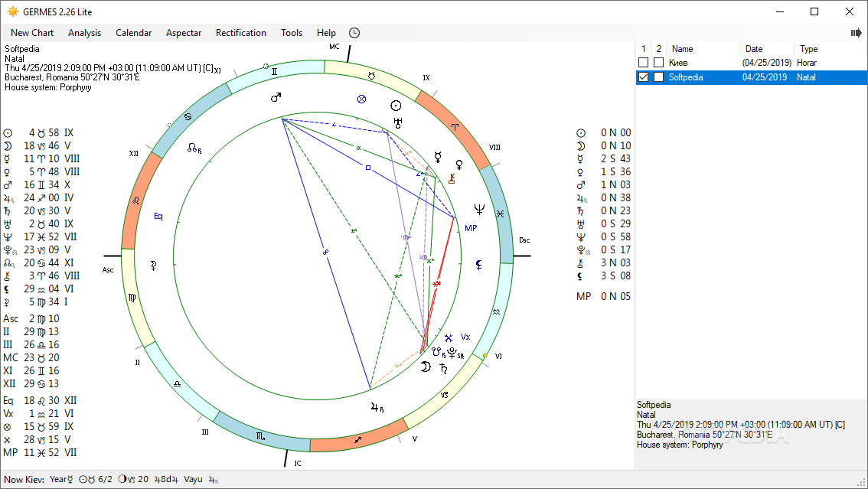
Task: Sort by the Type column header
Action: click(x=808, y=49)
